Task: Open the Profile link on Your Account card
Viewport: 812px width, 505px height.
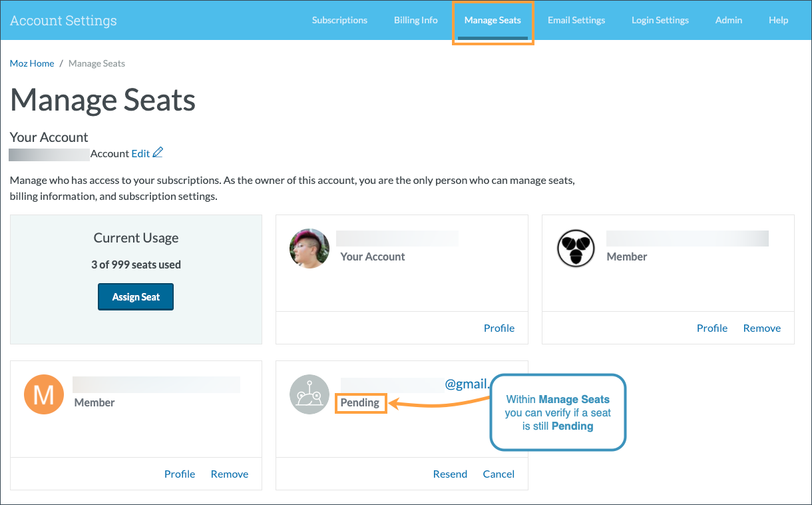Action: pyautogui.click(x=499, y=327)
